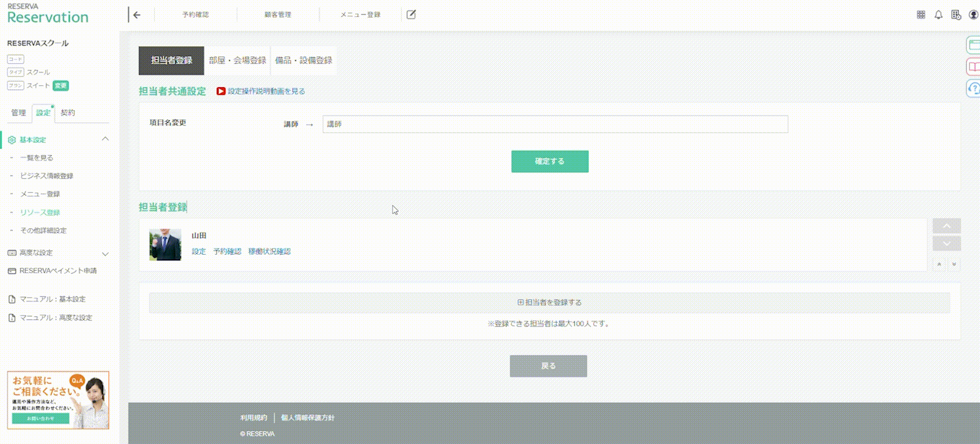
Task: Click the 山田 staff name
Action: [x=199, y=236]
